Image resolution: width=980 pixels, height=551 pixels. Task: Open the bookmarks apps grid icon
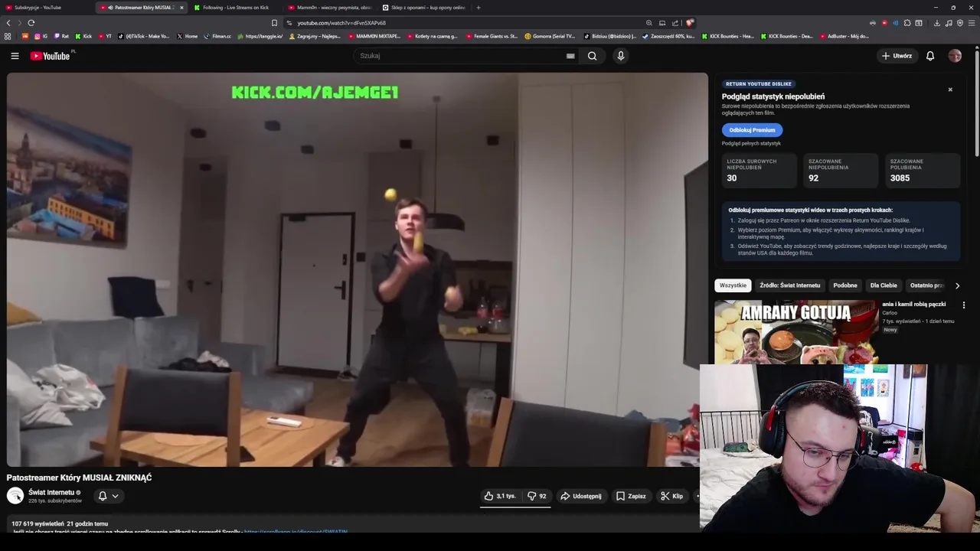pyautogui.click(x=8, y=36)
